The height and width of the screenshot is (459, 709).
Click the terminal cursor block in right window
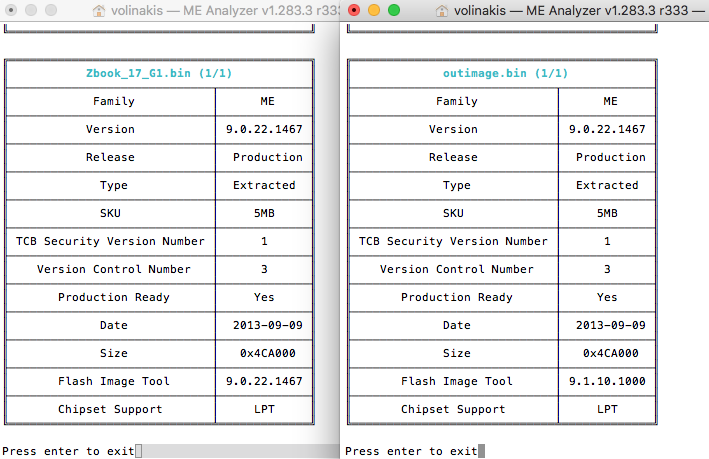point(482,451)
